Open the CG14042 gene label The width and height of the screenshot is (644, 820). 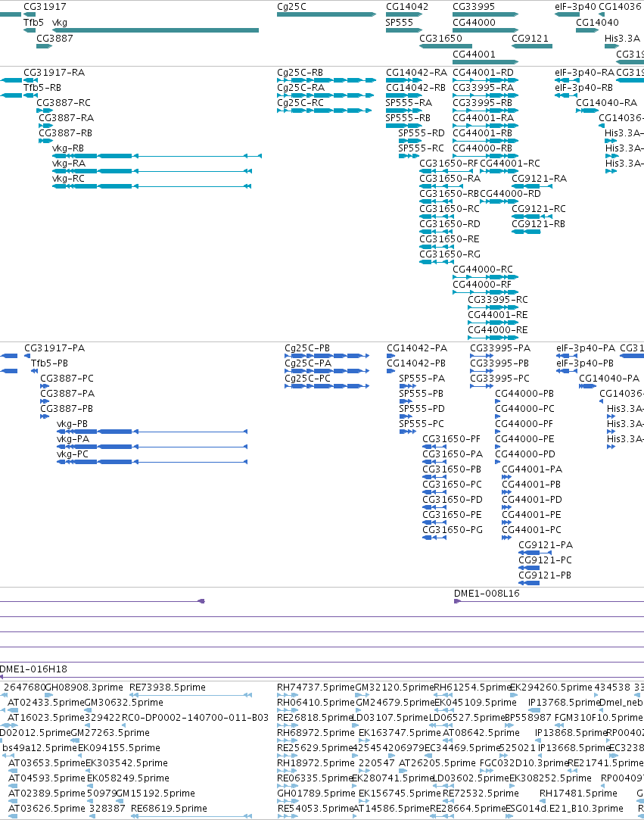pyautogui.click(x=407, y=7)
